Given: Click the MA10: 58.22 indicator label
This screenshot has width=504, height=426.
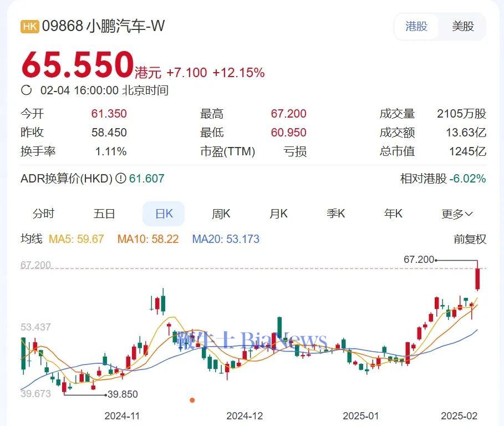Looking at the screenshot, I should (148, 239).
